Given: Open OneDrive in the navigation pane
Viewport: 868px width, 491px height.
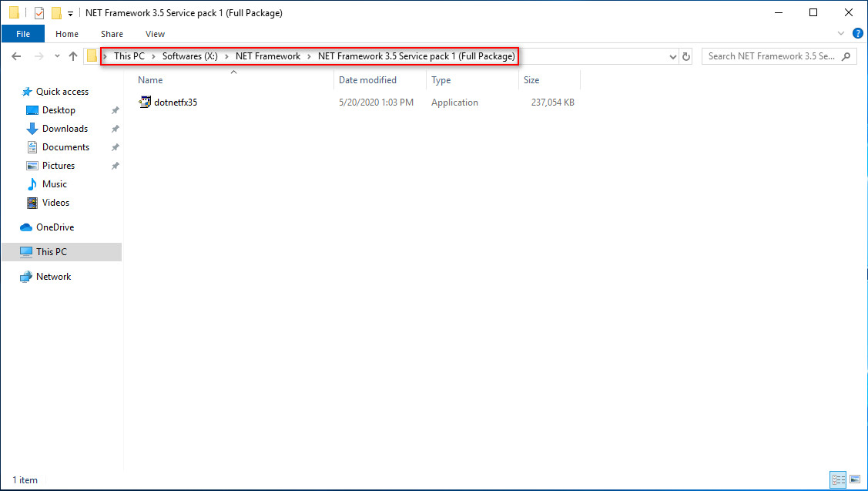Looking at the screenshot, I should (x=55, y=227).
